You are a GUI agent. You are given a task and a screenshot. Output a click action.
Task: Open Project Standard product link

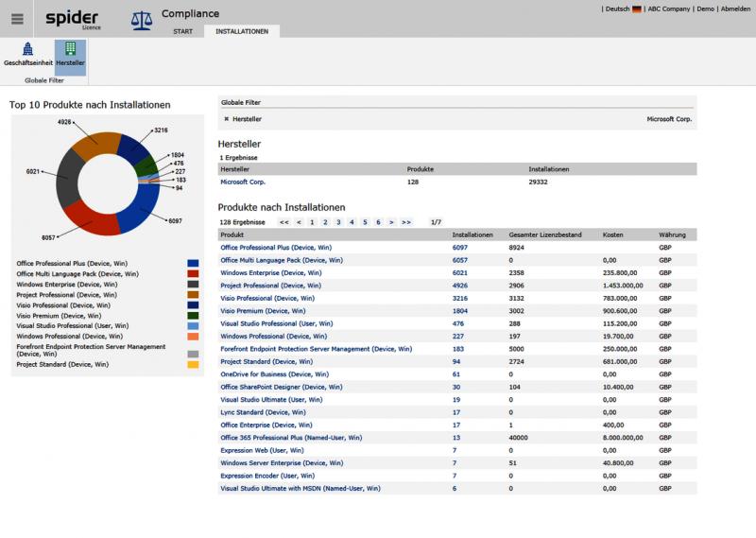tap(266, 361)
